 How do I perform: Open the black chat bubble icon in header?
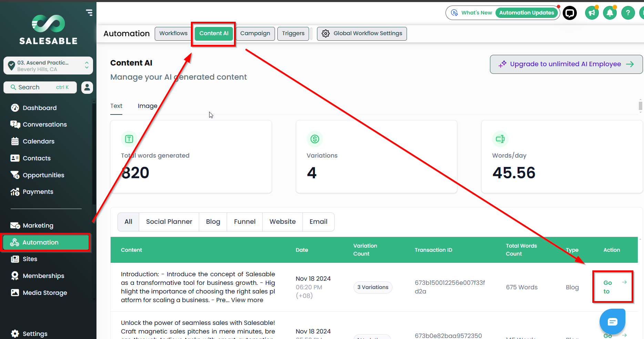tap(570, 13)
